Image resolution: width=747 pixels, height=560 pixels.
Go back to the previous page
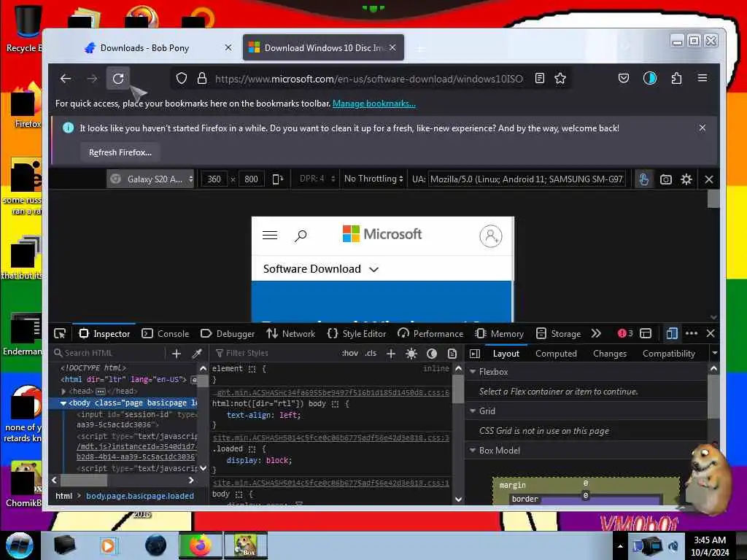66,79
